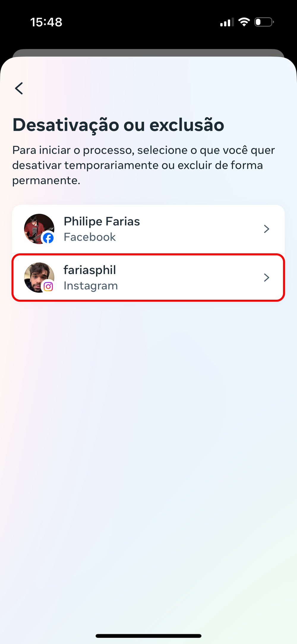Screen dimensions: 297x644
Task: Tap the description text starting "Para iniciar"
Action: 143,165
